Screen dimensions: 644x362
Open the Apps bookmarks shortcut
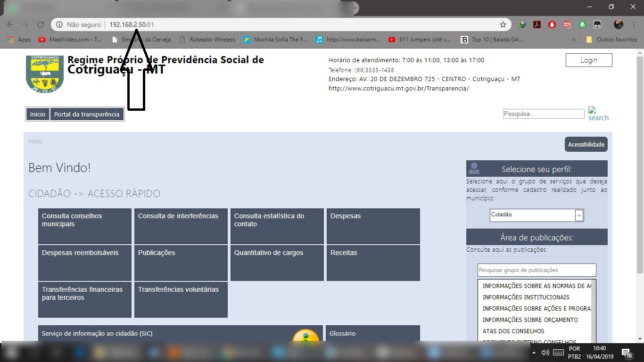[19, 40]
